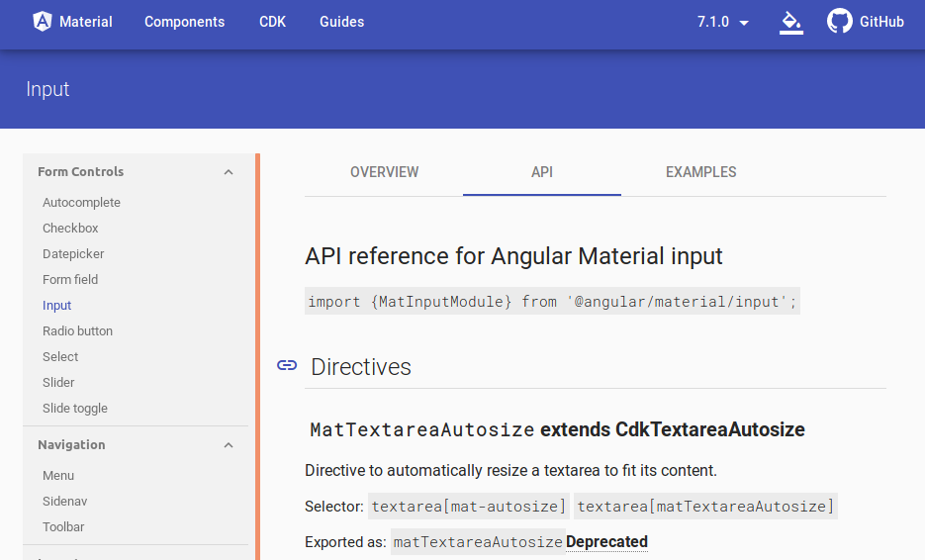The image size is (925, 560).
Task: Open the theme picker paint bucket icon
Action: pos(791,23)
